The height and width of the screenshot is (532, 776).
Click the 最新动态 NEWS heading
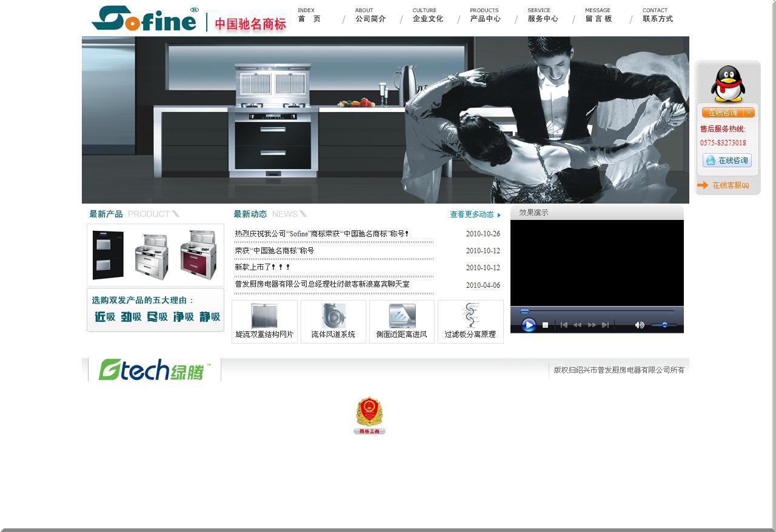(270, 214)
